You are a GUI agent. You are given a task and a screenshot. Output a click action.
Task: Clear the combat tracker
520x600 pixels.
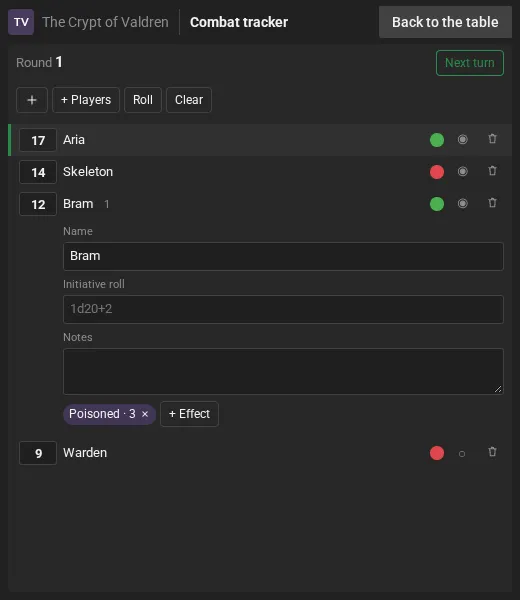(x=189, y=100)
